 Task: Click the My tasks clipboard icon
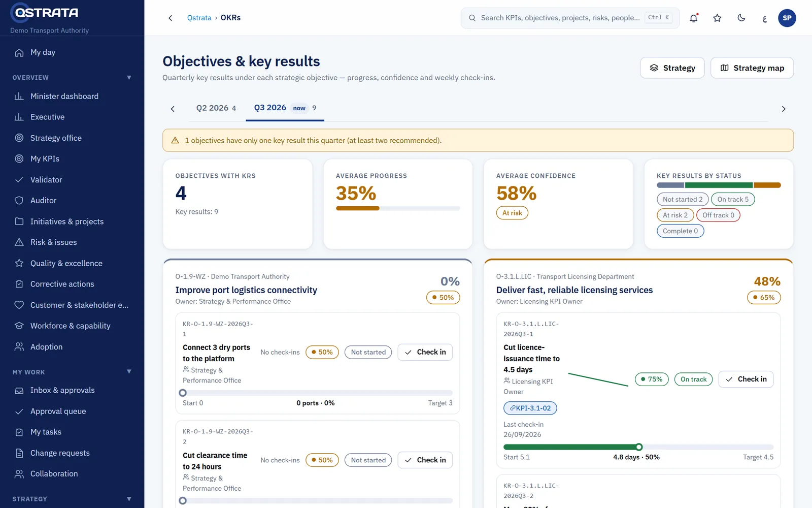point(19,432)
